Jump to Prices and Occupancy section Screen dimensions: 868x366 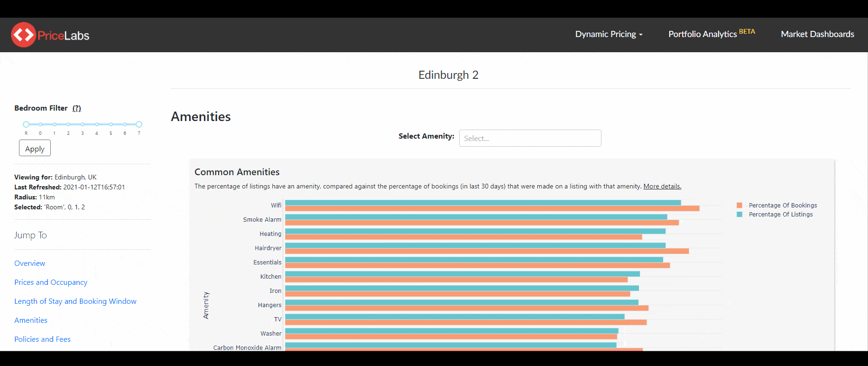coord(51,282)
